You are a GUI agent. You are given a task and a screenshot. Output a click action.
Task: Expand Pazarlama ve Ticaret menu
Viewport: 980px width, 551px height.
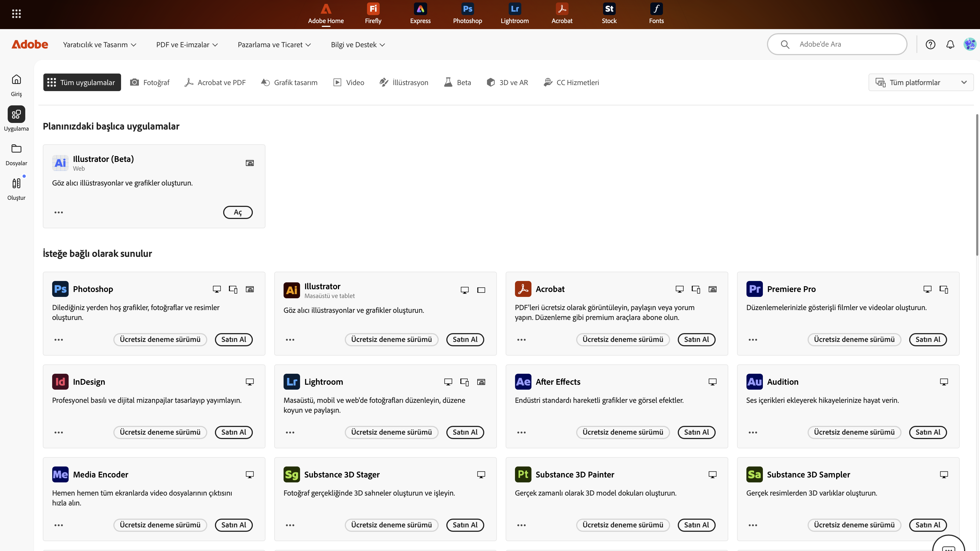click(274, 45)
